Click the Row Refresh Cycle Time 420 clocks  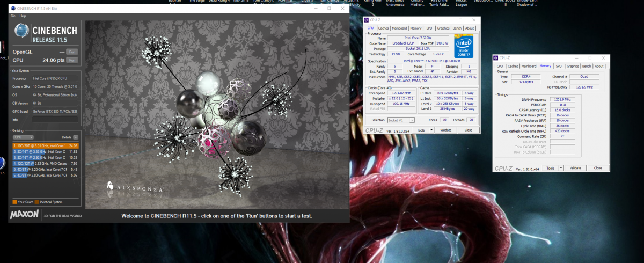[562, 131]
